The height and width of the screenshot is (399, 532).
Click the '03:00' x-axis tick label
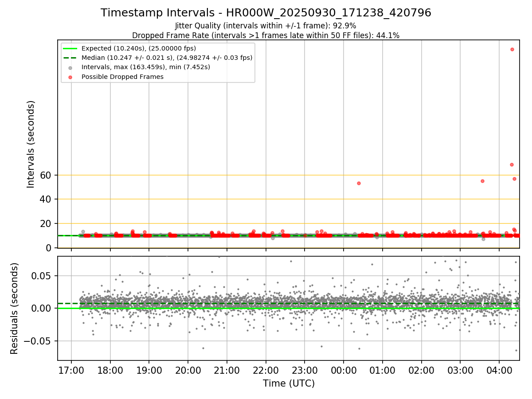(460, 370)
